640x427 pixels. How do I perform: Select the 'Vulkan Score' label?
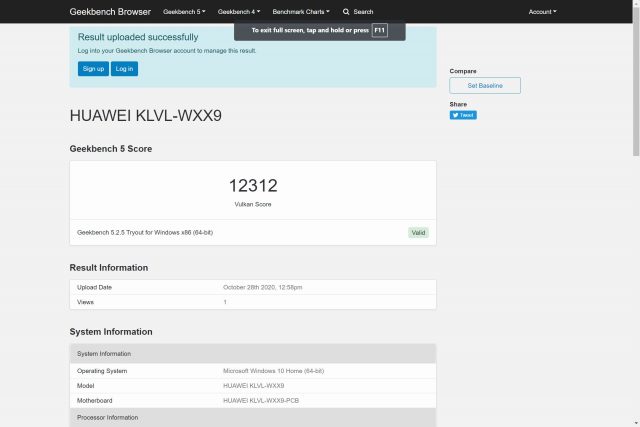[253, 205]
